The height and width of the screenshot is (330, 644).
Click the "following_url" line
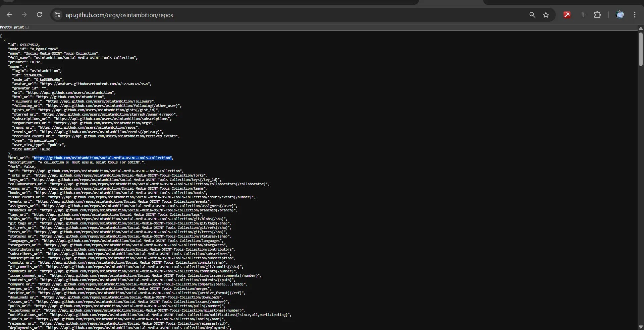[97, 106]
